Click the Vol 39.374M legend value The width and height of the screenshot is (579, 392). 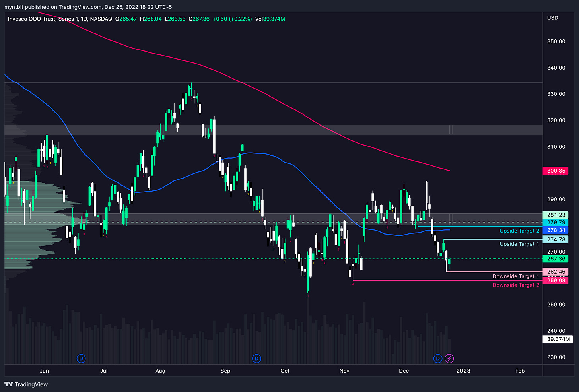click(270, 19)
